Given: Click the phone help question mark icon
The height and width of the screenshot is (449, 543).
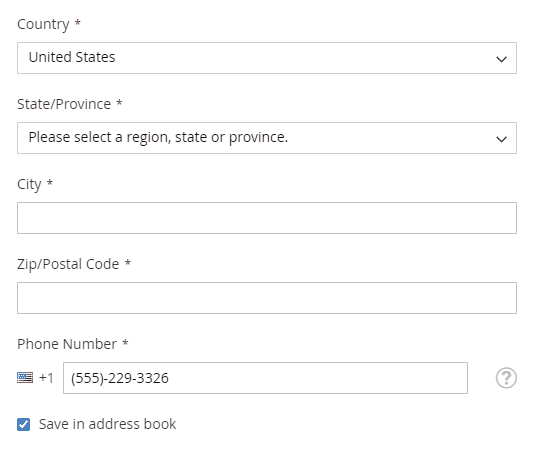Looking at the screenshot, I should tap(506, 378).
